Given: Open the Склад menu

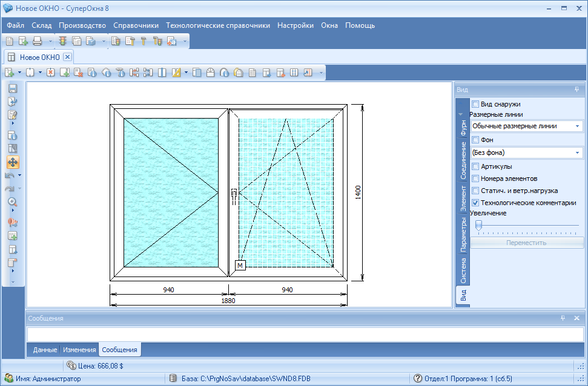Looking at the screenshot, I should (x=41, y=25).
